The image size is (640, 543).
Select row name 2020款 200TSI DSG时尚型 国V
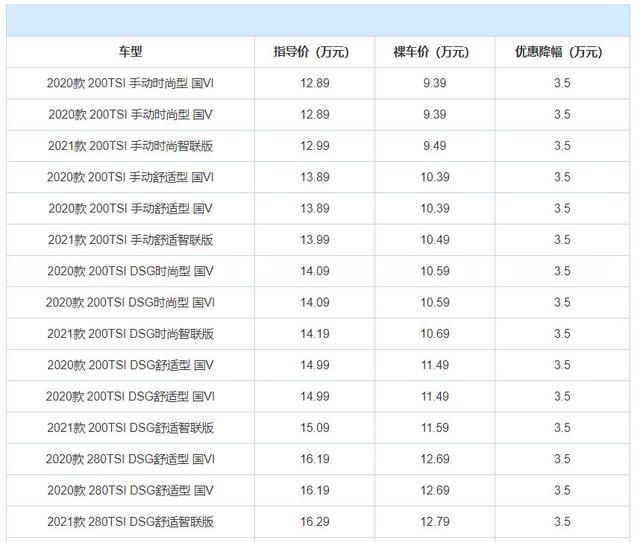[130, 271]
